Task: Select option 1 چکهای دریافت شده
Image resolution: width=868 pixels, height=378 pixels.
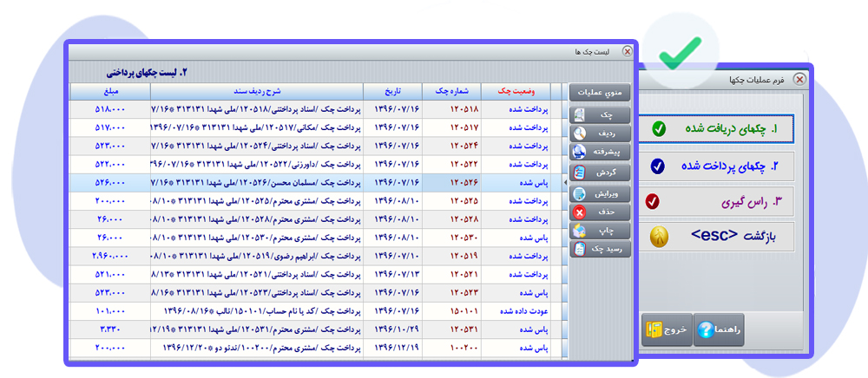Action: pyautogui.click(x=716, y=129)
